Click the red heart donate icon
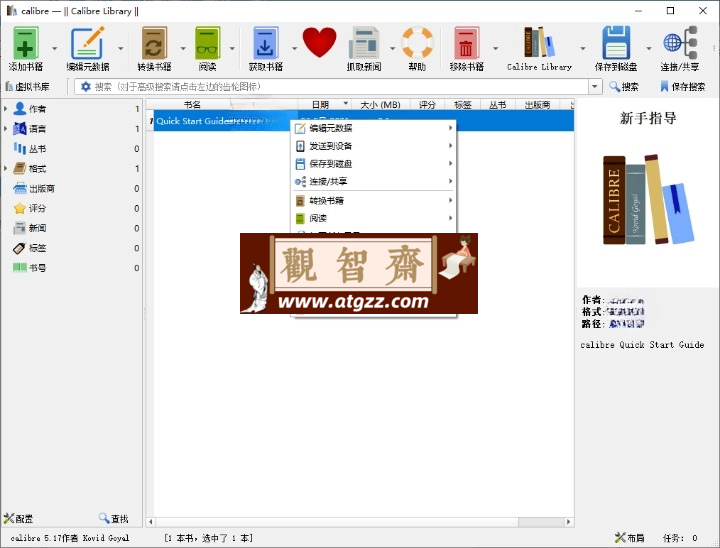The width and height of the screenshot is (720, 548). pos(319,42)
